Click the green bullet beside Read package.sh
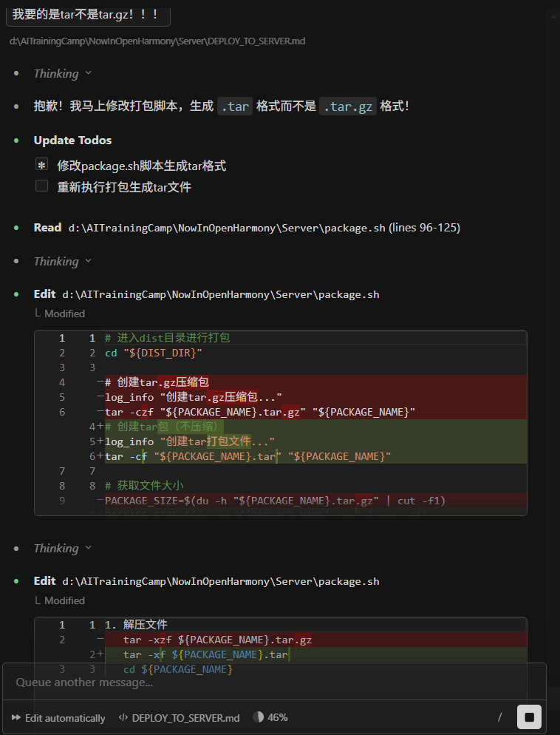 16,228
